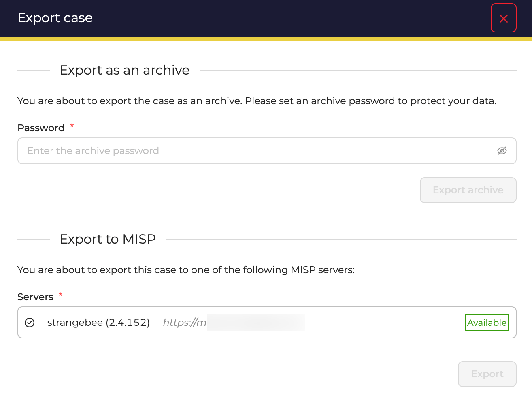Click the close icon in the Export case header
This screenshot has width=532, height=415.
pos(503,18)
